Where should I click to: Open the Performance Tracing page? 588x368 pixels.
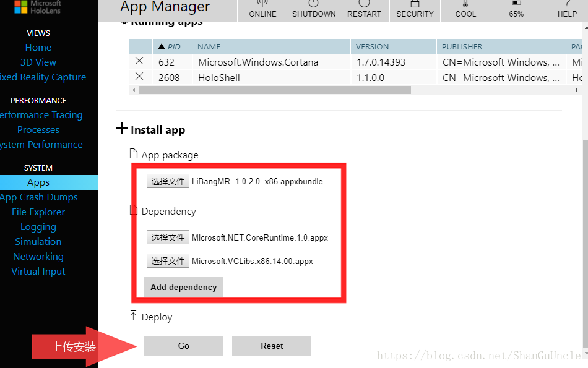coord(41,115)
